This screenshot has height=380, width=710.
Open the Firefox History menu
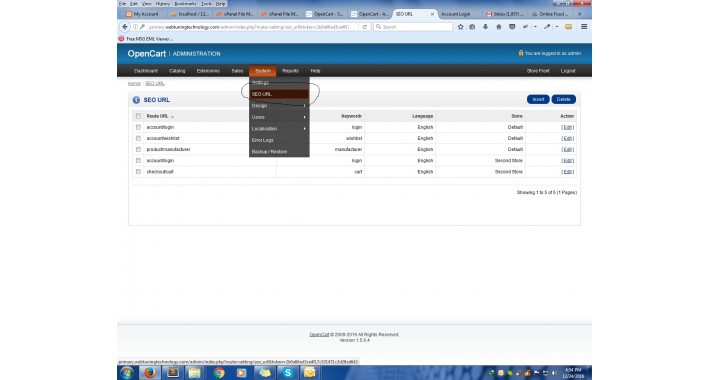[x=163, y=4]
